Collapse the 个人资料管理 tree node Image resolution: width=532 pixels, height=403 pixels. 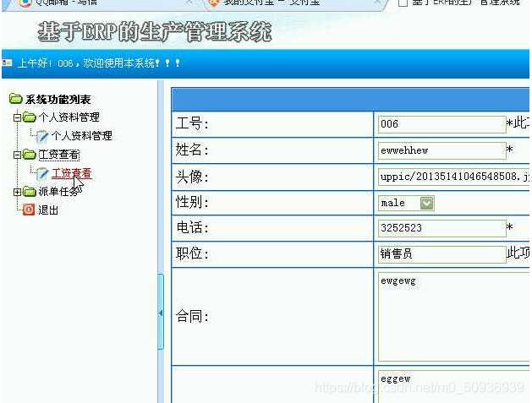click(17, 117)
